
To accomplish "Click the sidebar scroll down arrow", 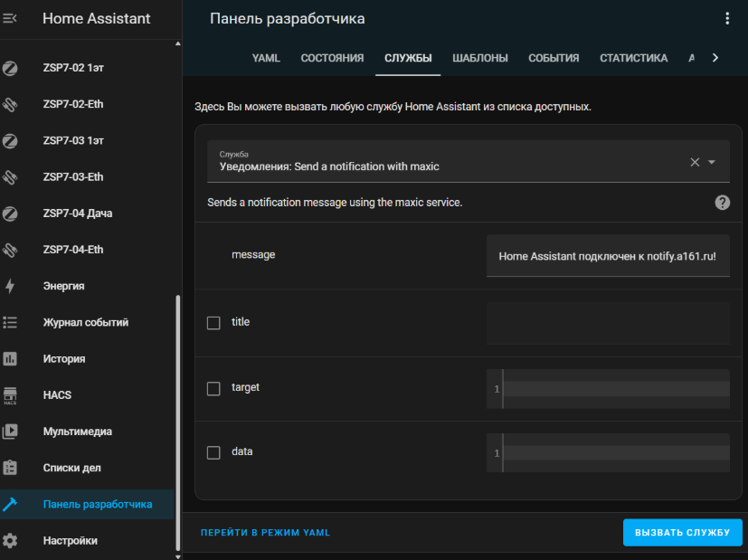I will coord(178,556).
